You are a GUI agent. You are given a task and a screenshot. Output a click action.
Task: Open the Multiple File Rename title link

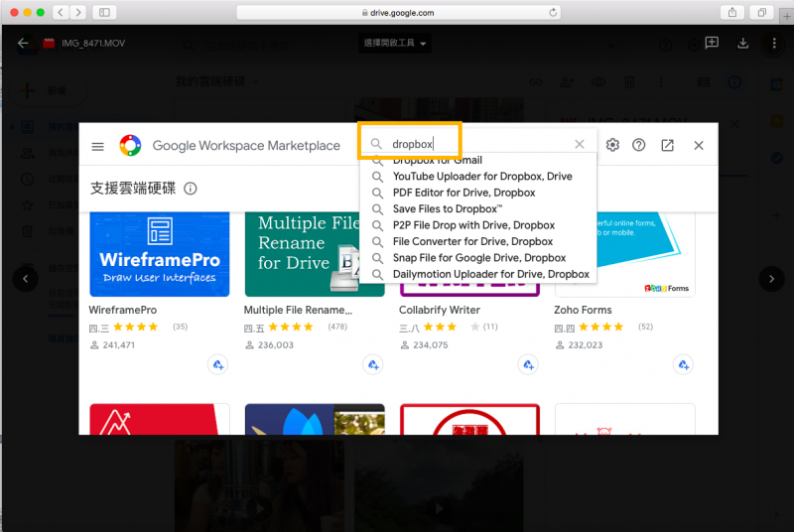298,310
